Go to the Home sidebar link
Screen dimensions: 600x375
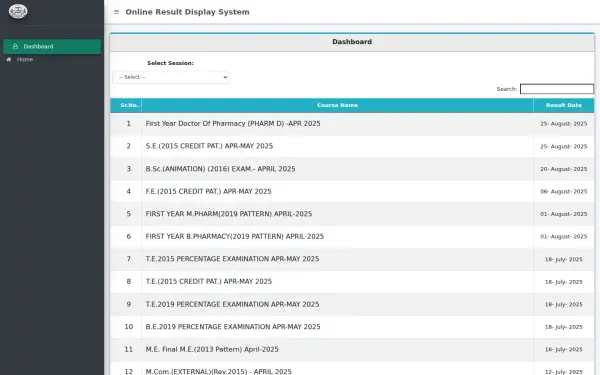pos(25,59)
